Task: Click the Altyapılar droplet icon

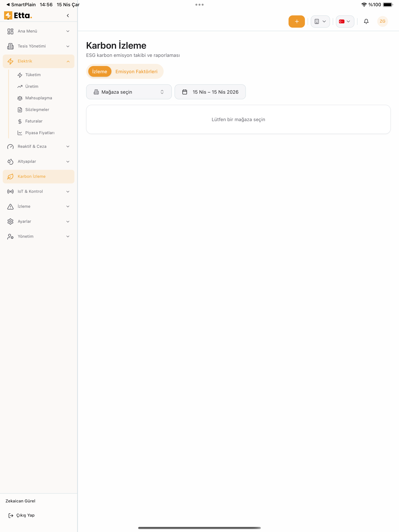Action: 10,162
